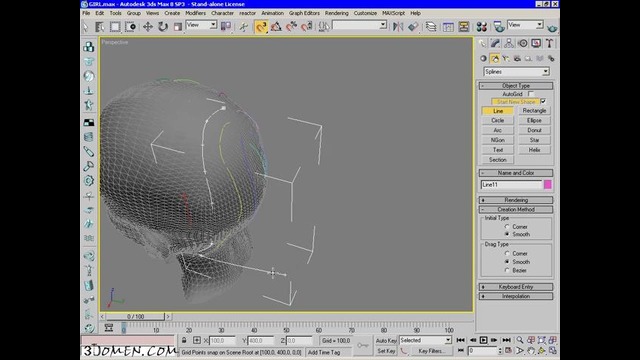Click the Go to Start button
This screenshot has width=640, height=360.
460,340
